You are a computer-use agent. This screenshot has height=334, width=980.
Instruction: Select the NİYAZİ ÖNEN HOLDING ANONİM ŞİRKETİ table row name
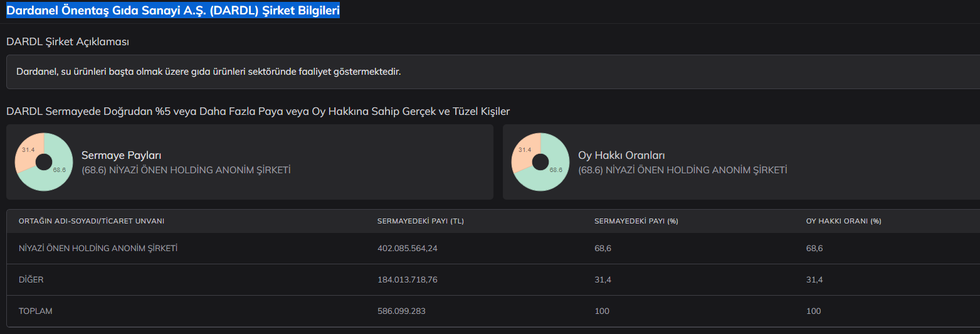coord(98,249)
